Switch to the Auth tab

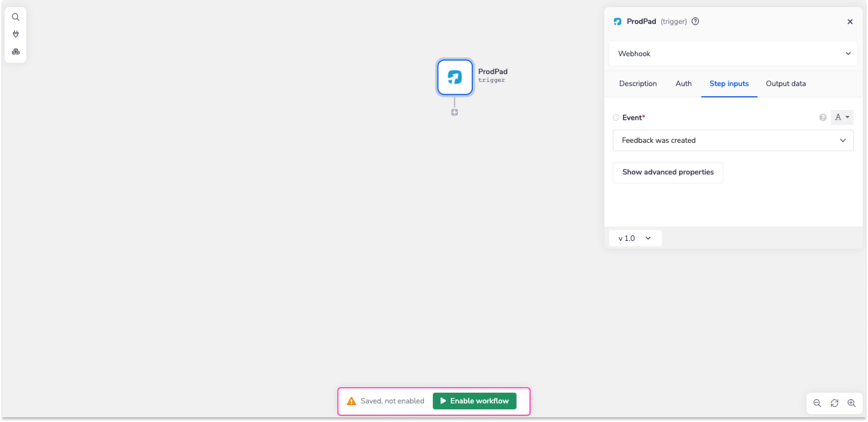(x=683, y=83)
